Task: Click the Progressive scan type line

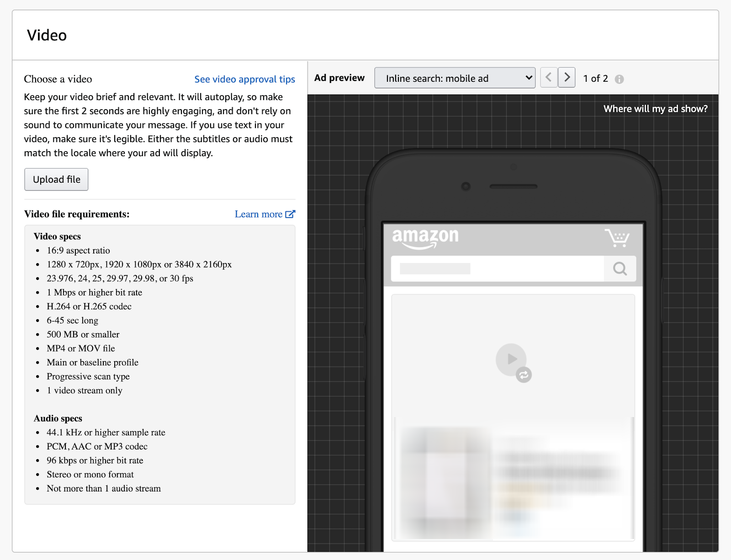Action: click(x=88, y=376)
